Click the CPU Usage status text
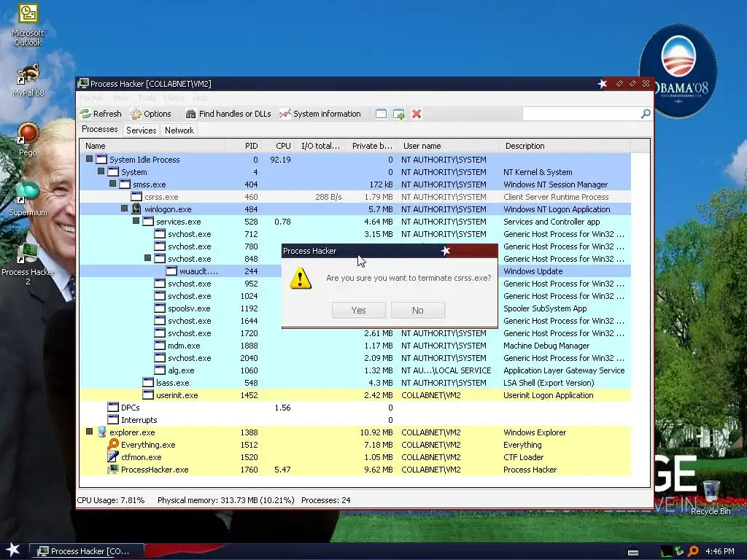 coord(111,500)
